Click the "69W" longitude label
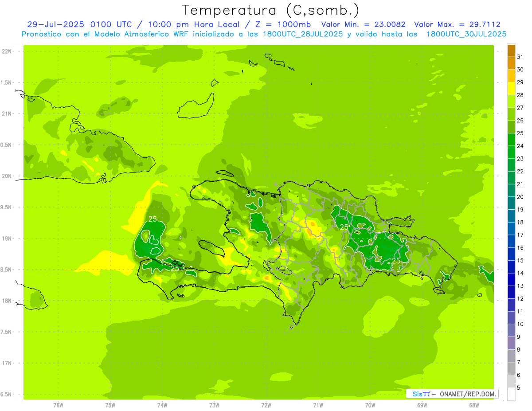This screenshot has height=411, width=532. [x=422, y=405]
